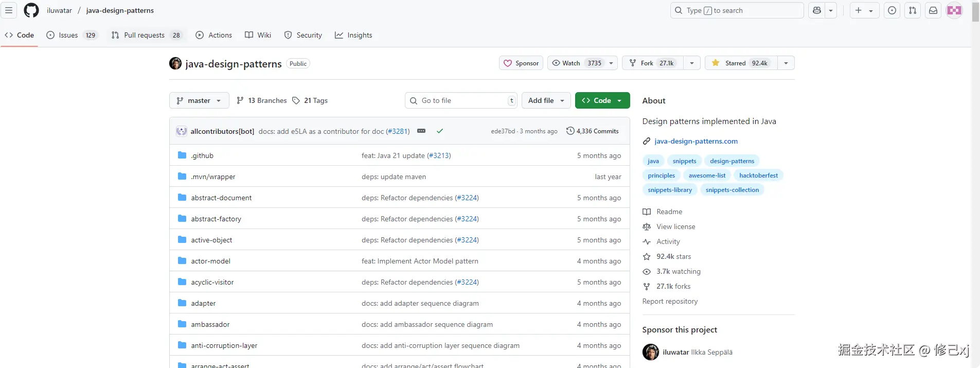The height and width of the screenshot is (368, 980).
Task: Click Report repository link
Action: pyautogui.click(x=670, y=301)
